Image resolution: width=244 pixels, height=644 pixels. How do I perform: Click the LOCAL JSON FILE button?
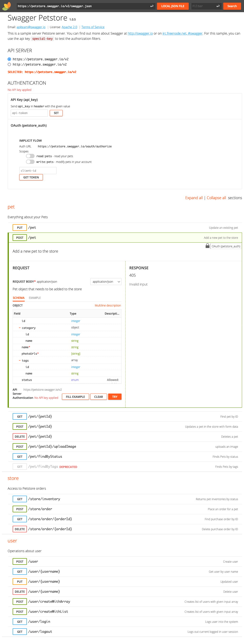(x=173, y=6)
